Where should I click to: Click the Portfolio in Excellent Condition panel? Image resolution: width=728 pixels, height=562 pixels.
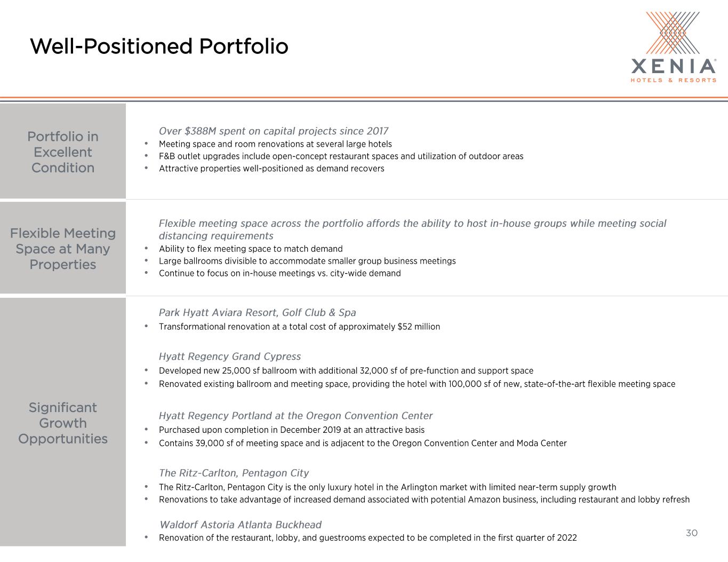[63, 152]
